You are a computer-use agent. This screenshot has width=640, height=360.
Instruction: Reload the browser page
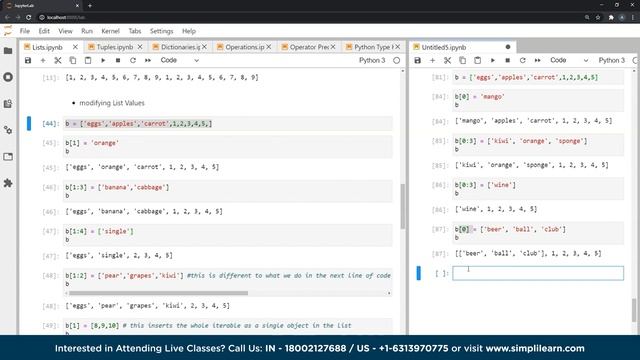(29, 18)
